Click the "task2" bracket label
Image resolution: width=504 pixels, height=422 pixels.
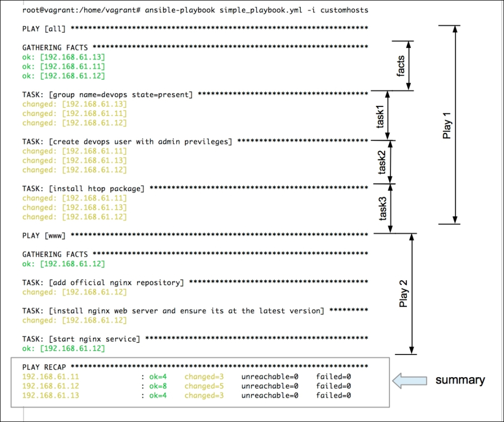(383, 162)
